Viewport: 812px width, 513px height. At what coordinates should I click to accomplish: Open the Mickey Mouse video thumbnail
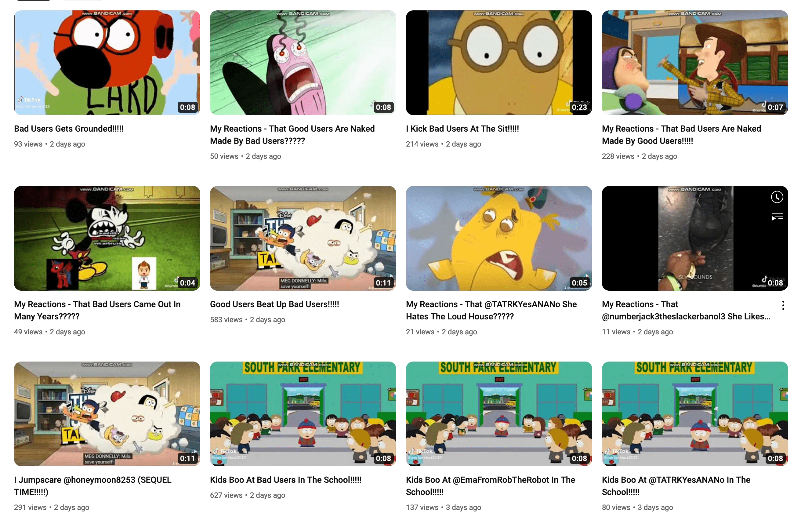coord(107,238)
